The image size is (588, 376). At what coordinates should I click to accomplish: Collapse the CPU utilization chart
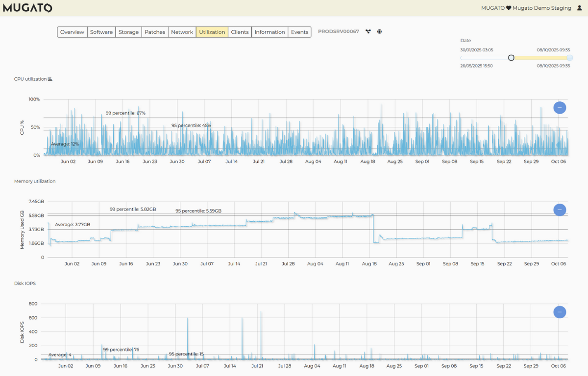point(560,108)
